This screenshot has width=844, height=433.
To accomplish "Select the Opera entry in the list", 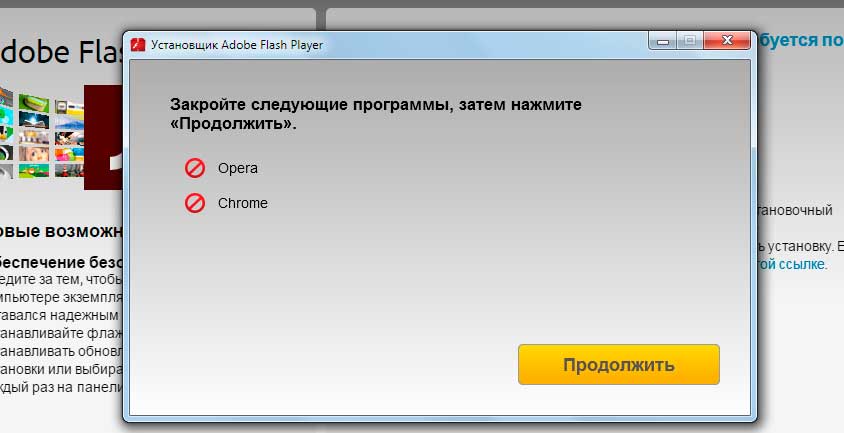I will point(237,168).
